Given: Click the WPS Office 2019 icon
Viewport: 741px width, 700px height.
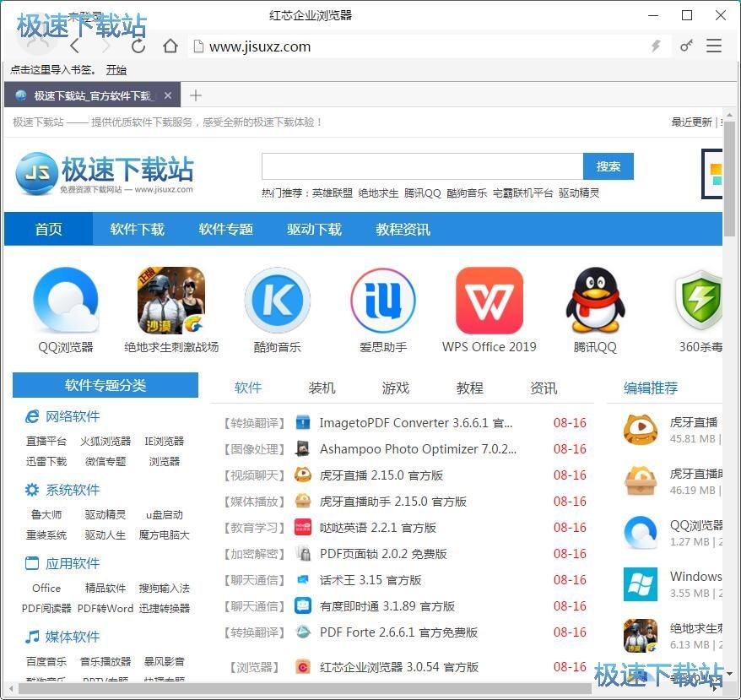Looking at the screenshot, I should (x=489, y=301).
